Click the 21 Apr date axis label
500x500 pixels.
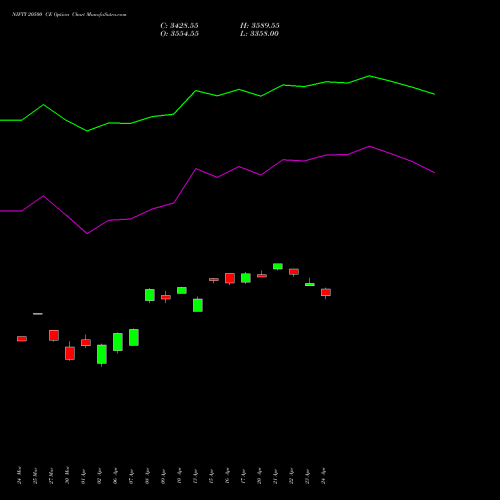coord(275,476)
